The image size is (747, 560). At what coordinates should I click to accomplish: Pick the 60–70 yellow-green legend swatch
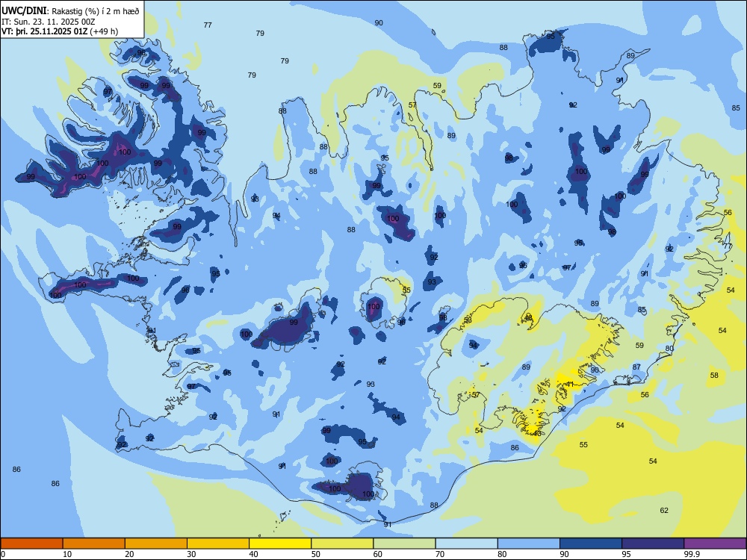[404, 544]
